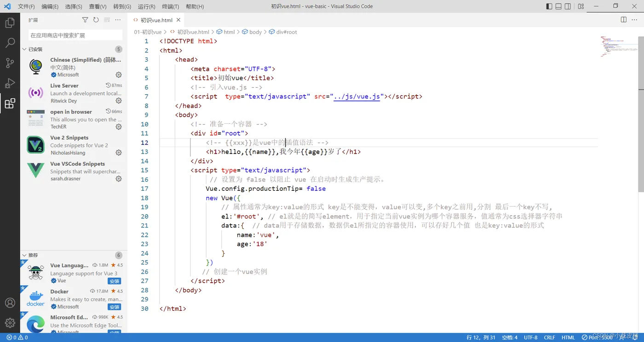Refresh the extensions list
The width and height of the screenshot is (644, 342).
(96, 20)
